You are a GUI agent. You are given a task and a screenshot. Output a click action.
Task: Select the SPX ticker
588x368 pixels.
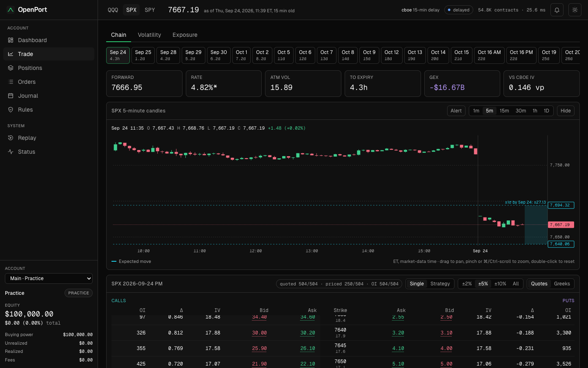coord(131,10)
